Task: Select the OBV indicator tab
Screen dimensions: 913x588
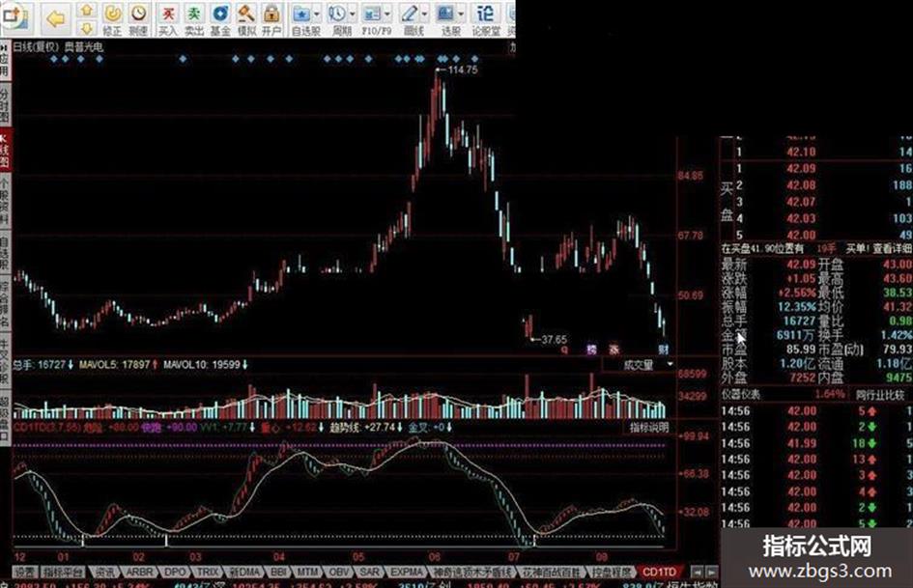Action: pos(338,573)
